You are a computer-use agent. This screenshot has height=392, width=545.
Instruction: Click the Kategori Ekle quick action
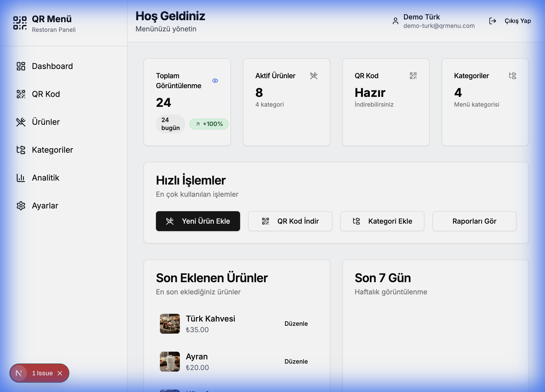tap(382, 221)
